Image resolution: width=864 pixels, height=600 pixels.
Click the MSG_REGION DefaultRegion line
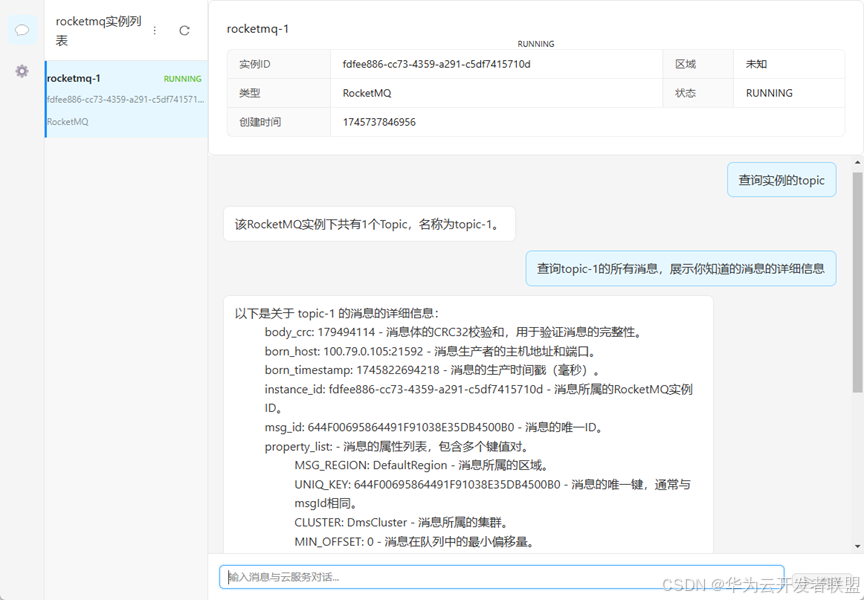[x=422, y=465]
